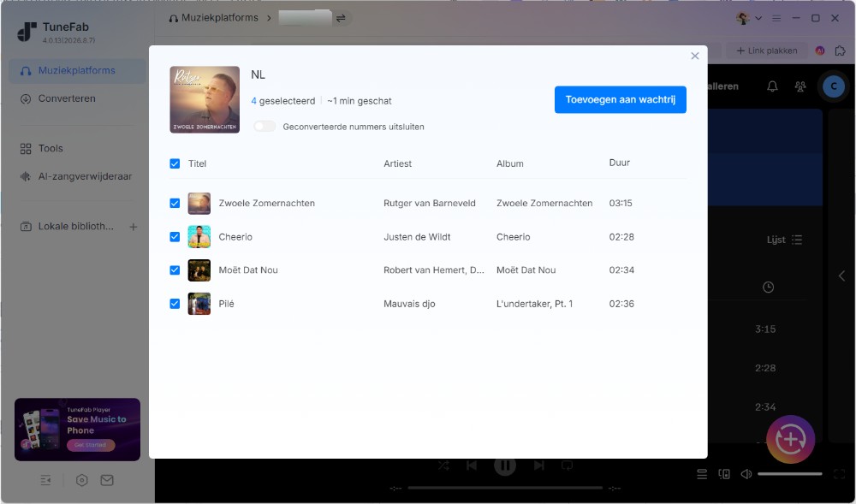Pause the playback
856x504 pixels.
[505, 465]
